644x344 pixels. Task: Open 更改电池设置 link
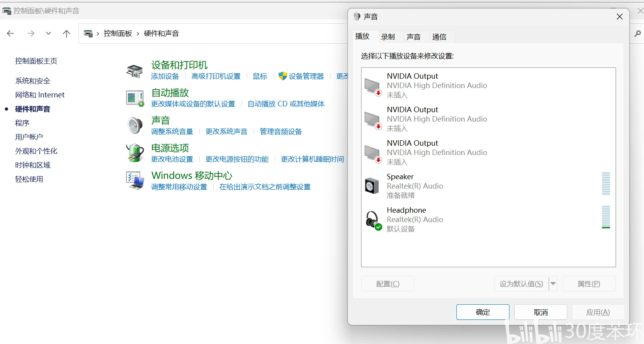coord(172,159)
